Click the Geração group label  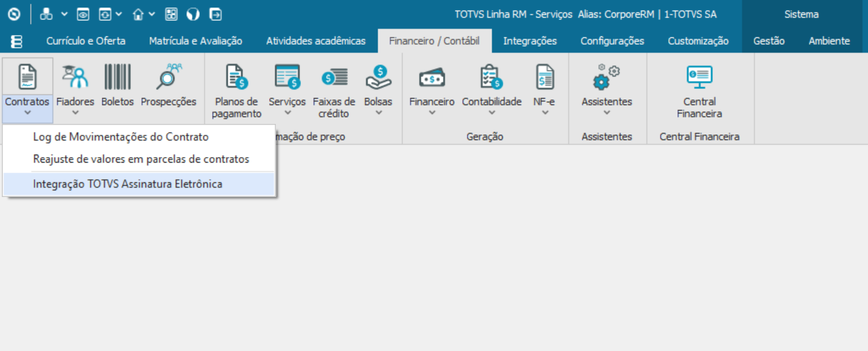(485, 137)
